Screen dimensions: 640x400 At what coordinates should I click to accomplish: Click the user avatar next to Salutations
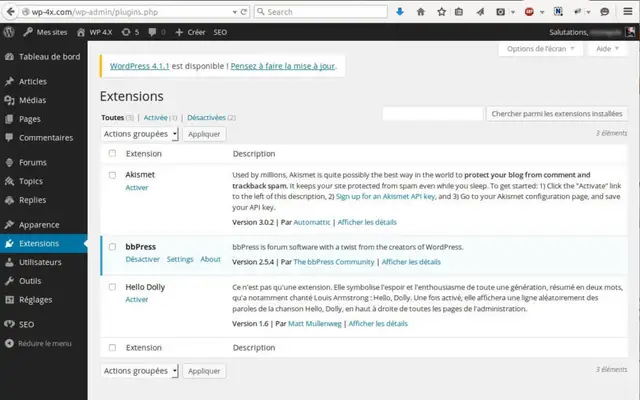631,32
